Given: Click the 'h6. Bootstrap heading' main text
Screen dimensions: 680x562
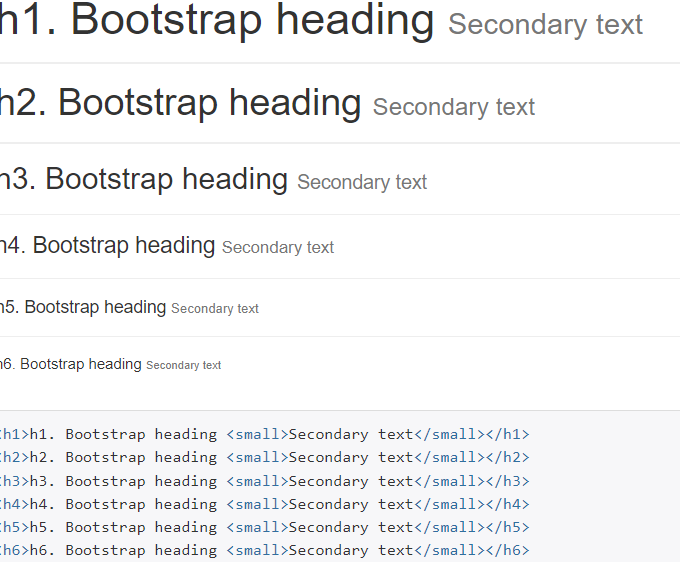Looking at the screenshot, I should (71, 364).
